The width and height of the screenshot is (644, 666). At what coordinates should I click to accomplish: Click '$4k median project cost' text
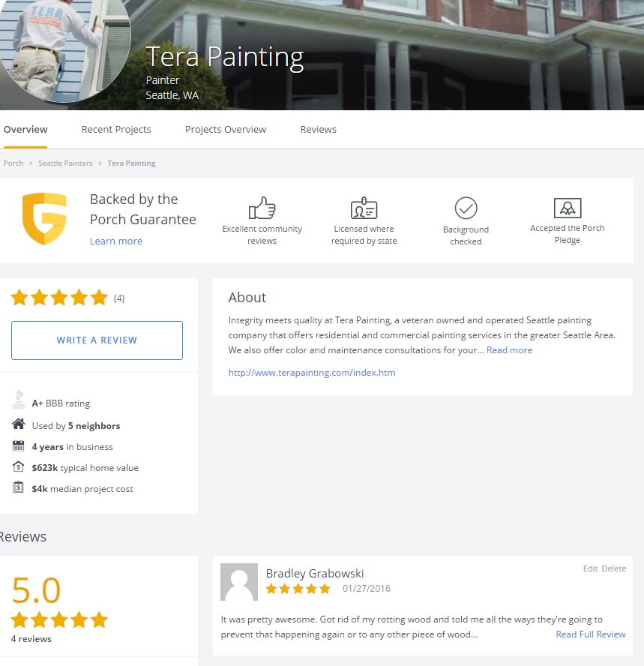[82, 489]
